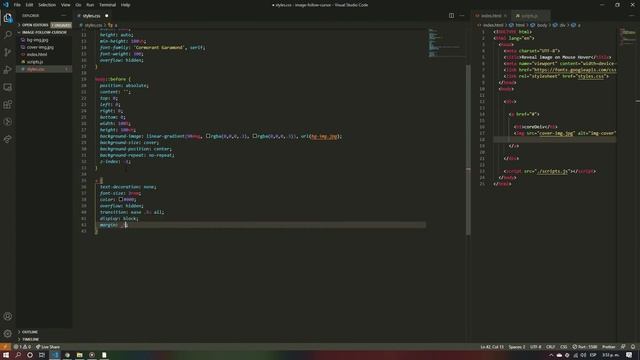
Task: Open the Extensions view
Action: click(8, 104)
